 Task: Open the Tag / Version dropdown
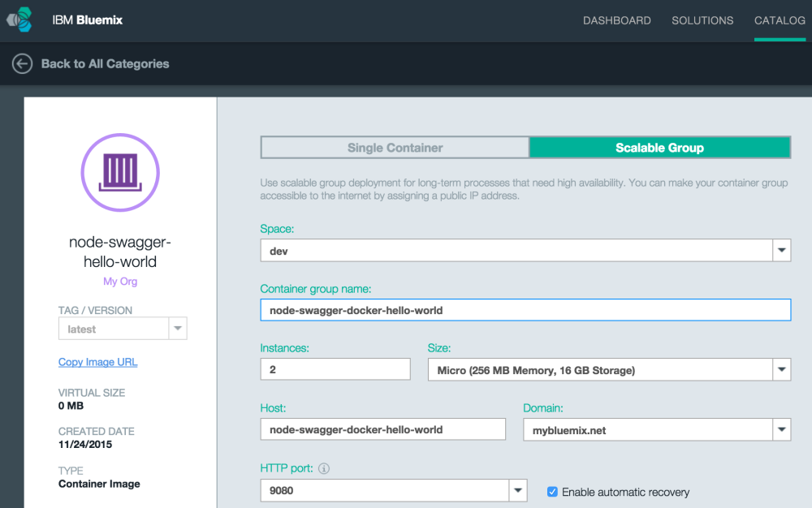177,329
